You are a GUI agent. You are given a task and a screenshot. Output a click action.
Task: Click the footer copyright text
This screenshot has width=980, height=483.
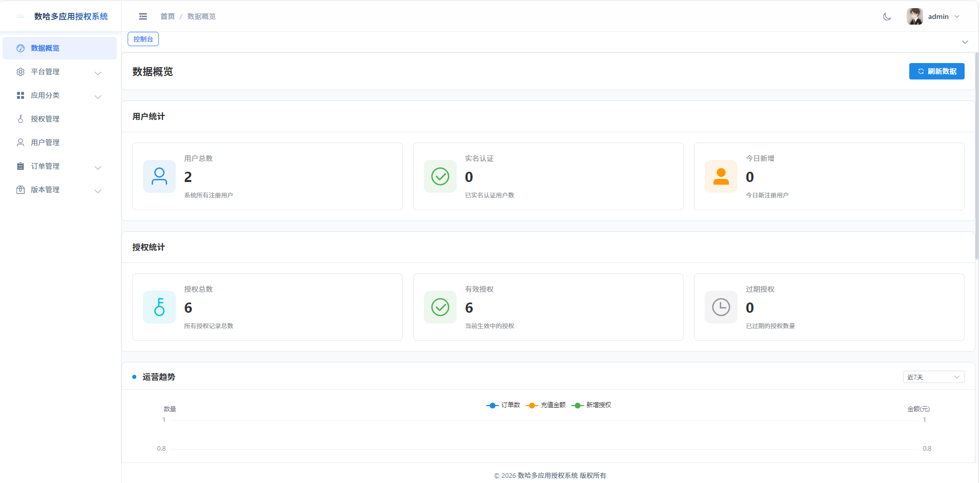coord(550,476)
